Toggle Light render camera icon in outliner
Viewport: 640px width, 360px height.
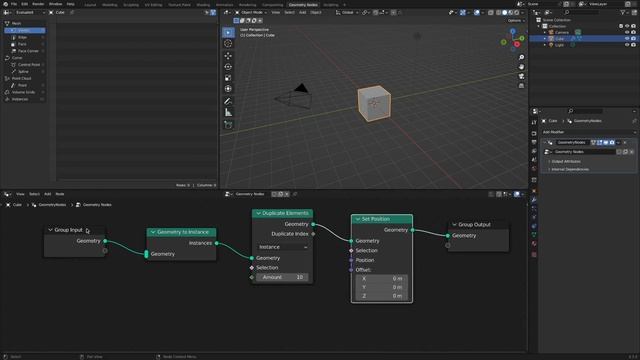pyautogui.click(x=633, y=45)
